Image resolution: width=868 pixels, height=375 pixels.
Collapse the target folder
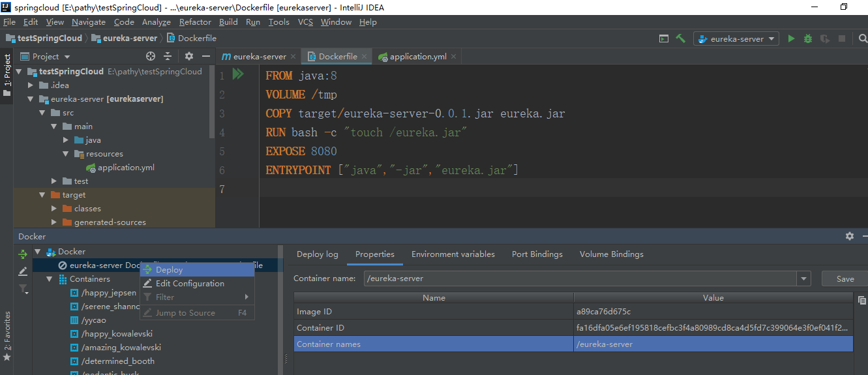(42, 195)
